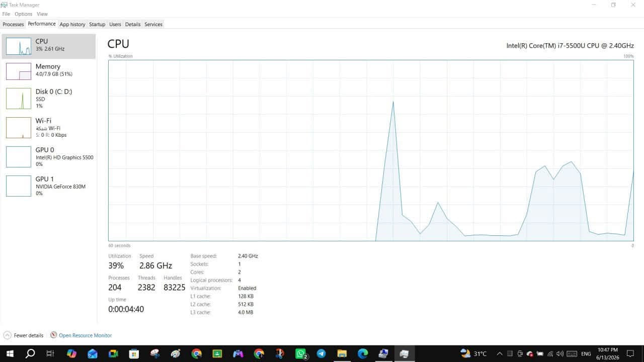This screenshot has height=362, width=644.
Task: Click the Task Manager title bar icon
Action: (4, 5)
